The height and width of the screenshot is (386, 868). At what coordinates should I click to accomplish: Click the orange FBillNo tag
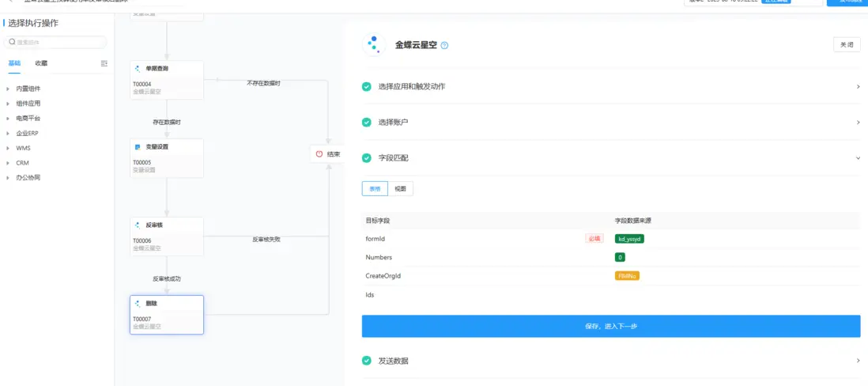click(627, 276)
